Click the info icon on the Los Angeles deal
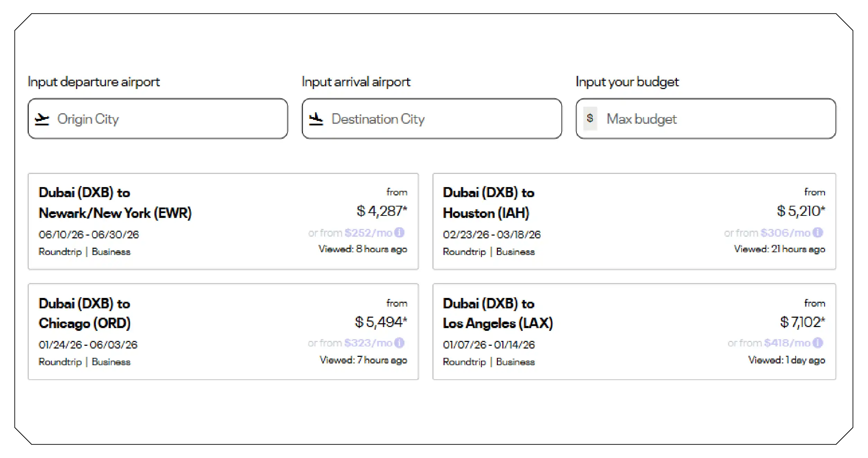This screenshot has height=458, width=868. tap(817, 343)
